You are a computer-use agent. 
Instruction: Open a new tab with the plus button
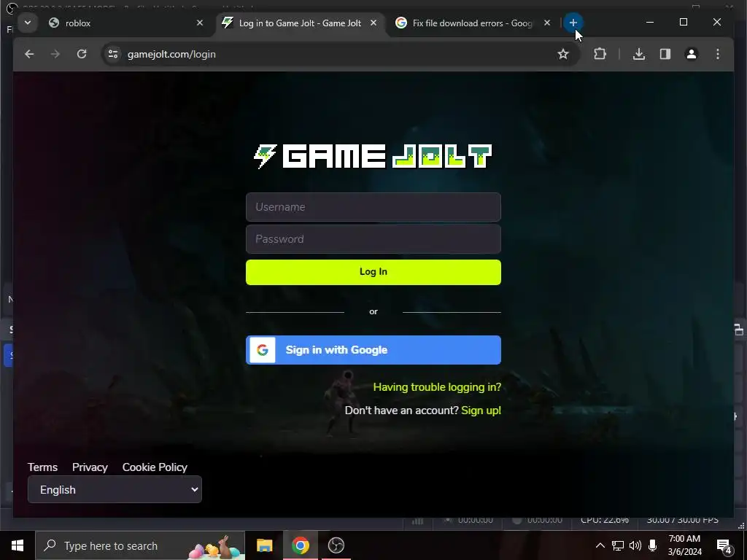(573, 23)
